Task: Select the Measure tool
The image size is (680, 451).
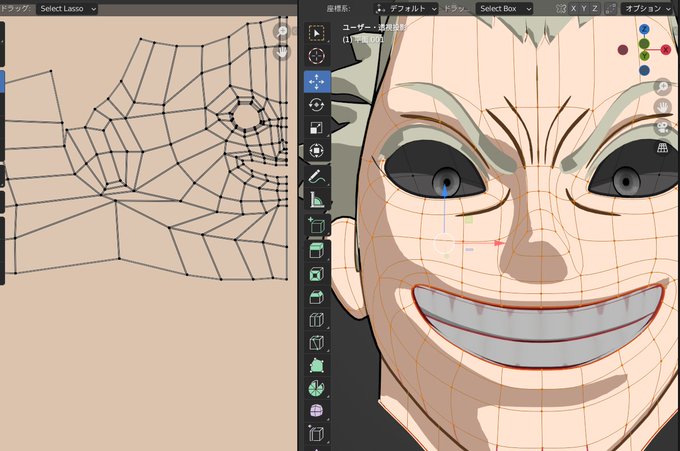Action: (317, 199)
